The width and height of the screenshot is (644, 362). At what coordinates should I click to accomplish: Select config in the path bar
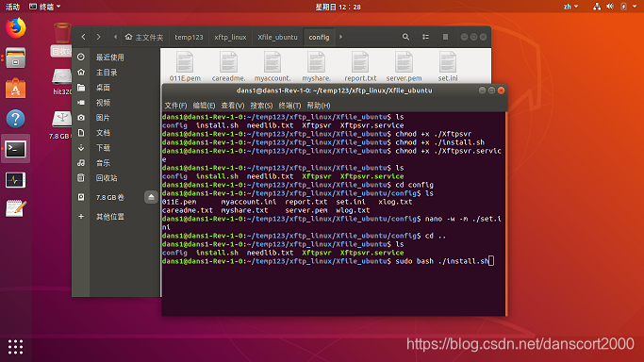pyautogui.click(x=319, y=37)
